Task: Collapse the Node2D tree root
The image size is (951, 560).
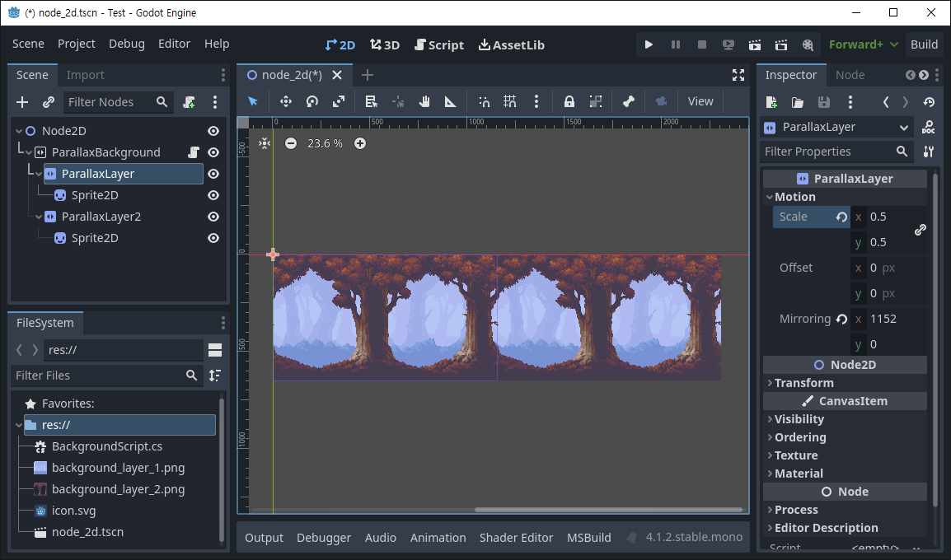Action: [x=19, y=131]
